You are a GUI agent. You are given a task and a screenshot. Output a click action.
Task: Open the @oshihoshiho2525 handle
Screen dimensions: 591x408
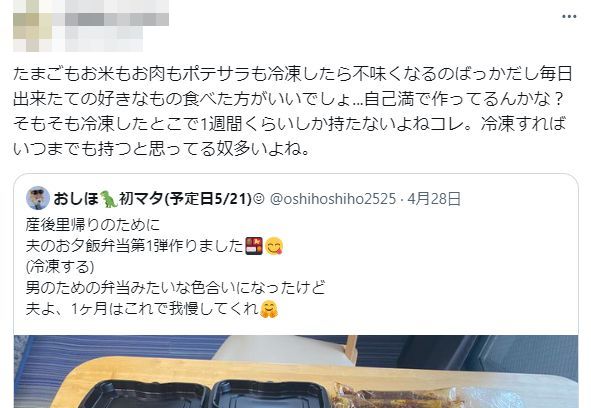tap(333, 199)
